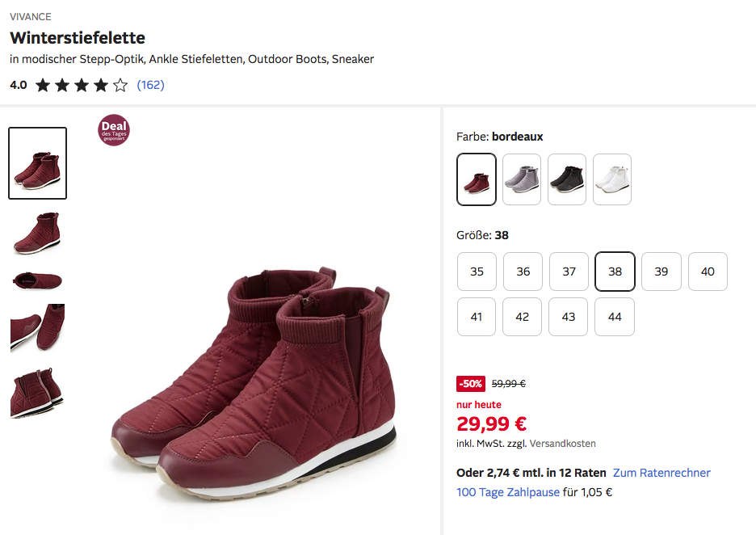This screenshot has height=535, width=756.
Task: Choose size 36 option
Action: point(523,272)
